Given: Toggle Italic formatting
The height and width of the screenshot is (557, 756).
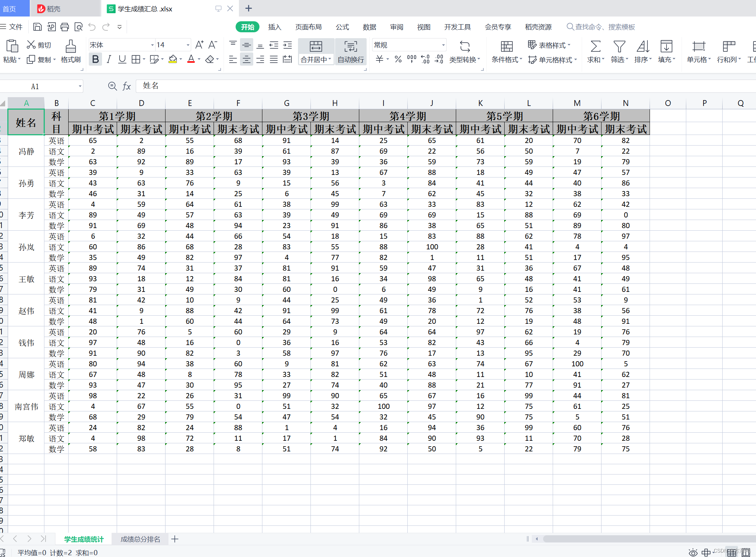Looking at the screenshot, I should (x=109, y=59).
